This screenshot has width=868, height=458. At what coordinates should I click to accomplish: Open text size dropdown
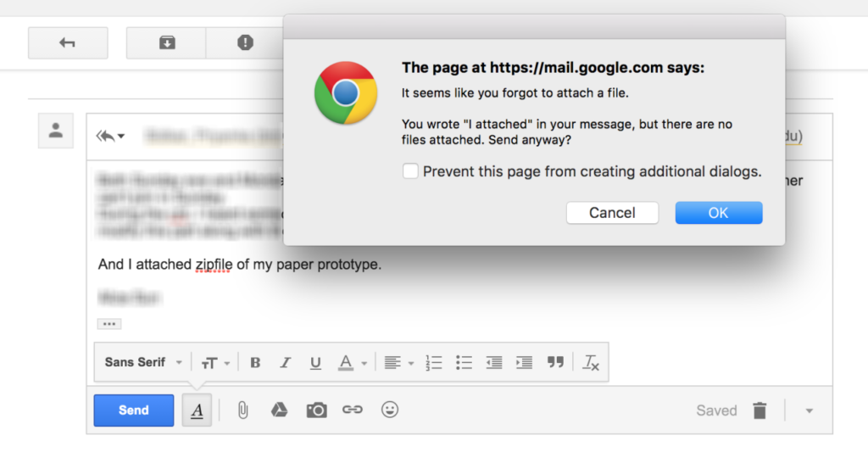214,363
